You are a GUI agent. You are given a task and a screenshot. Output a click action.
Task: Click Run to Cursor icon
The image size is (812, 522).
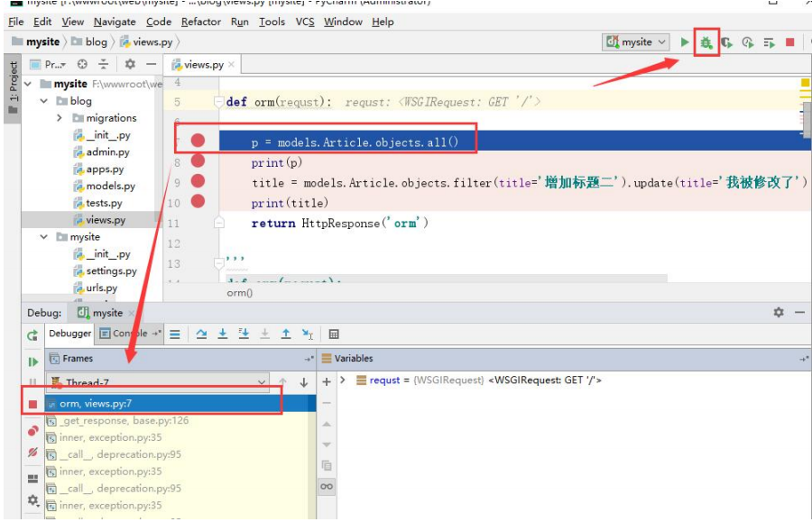click(x=307, y=334)
